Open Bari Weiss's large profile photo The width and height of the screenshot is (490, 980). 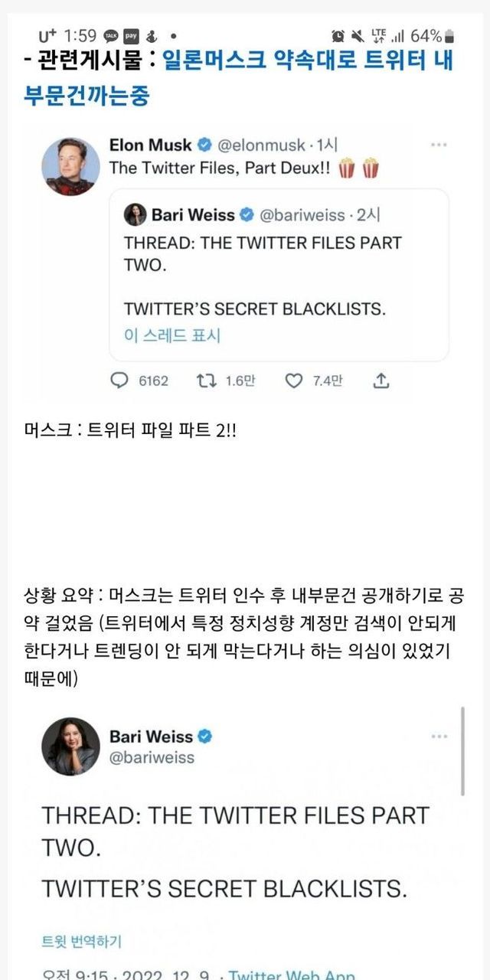(x=70, y=746)
